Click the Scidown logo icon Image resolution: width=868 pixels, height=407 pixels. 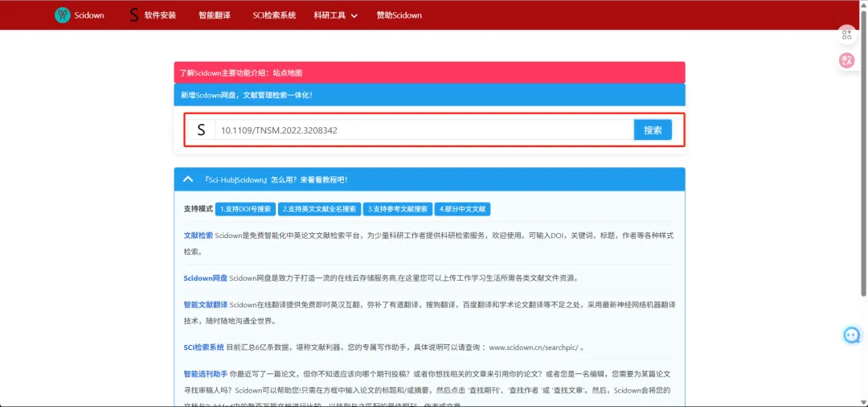(x=63, y=15)
